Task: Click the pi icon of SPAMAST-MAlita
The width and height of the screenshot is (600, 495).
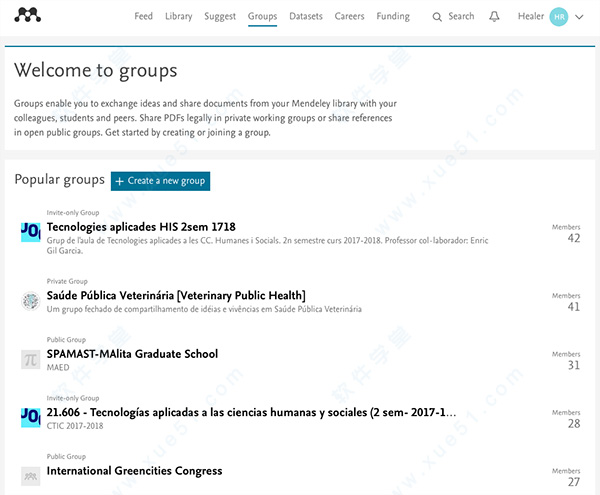Action: 31,360
